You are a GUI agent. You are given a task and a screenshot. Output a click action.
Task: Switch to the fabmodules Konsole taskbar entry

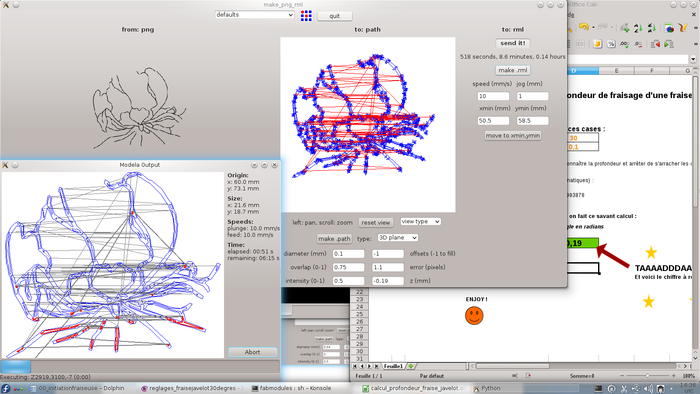(x=291, y=388)
